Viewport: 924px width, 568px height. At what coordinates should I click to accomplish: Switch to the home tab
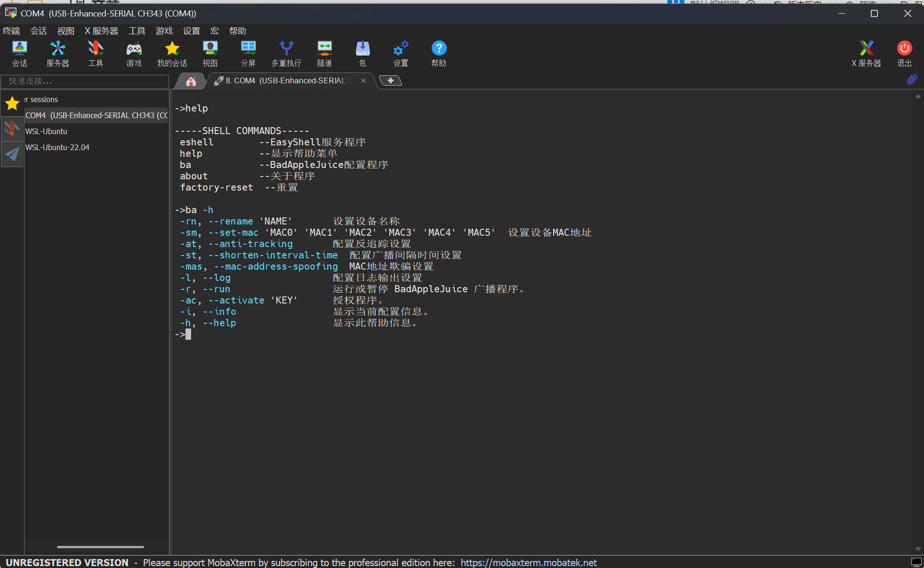click(191, 81)
